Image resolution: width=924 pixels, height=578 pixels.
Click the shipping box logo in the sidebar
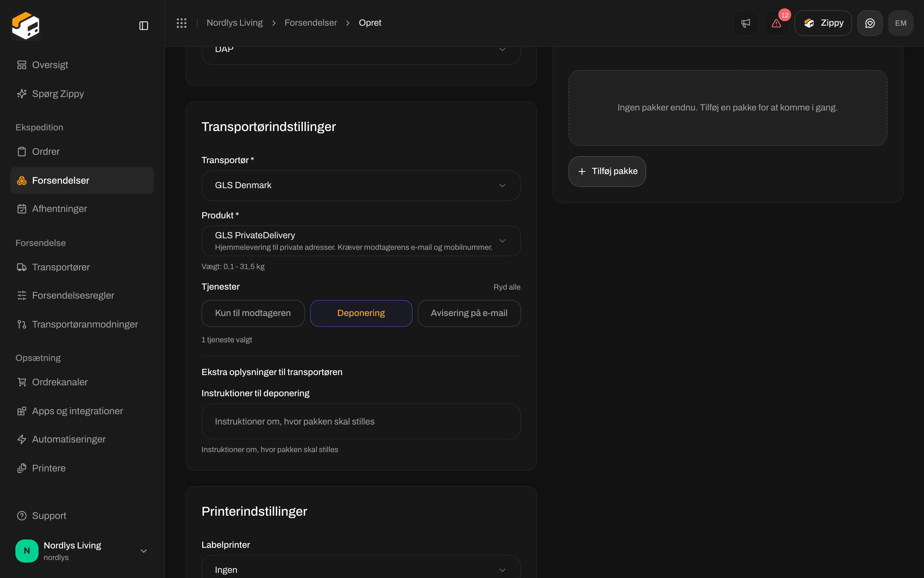click(26, 26)
